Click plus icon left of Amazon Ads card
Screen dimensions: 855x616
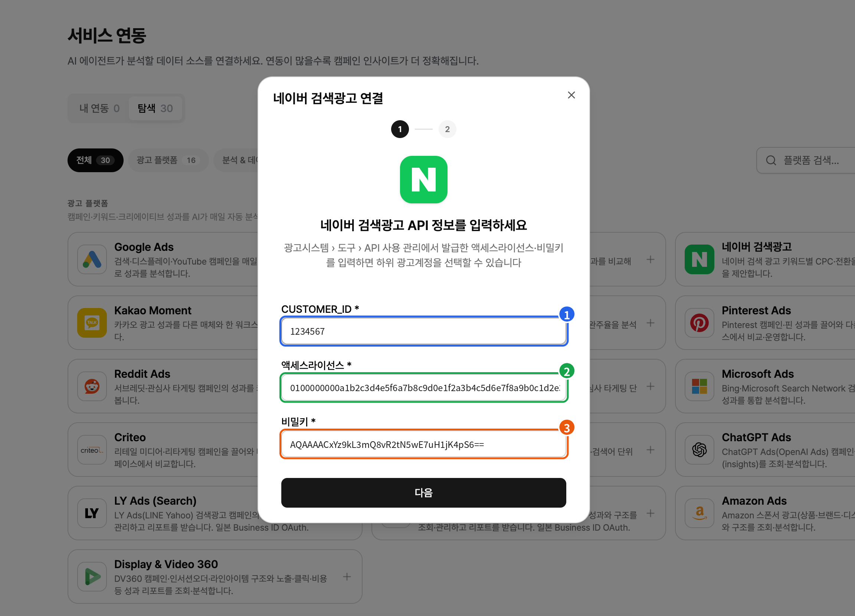click(650, 513)
